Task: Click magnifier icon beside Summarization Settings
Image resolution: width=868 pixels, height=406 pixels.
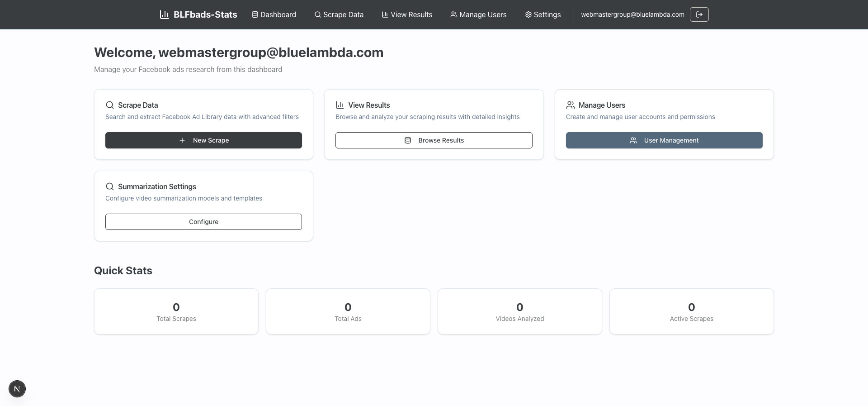Action: [x=110, y=186]
